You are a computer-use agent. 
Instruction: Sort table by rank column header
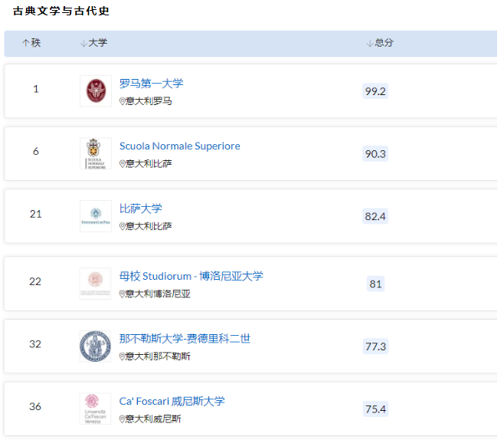click(x=31, y=43)
